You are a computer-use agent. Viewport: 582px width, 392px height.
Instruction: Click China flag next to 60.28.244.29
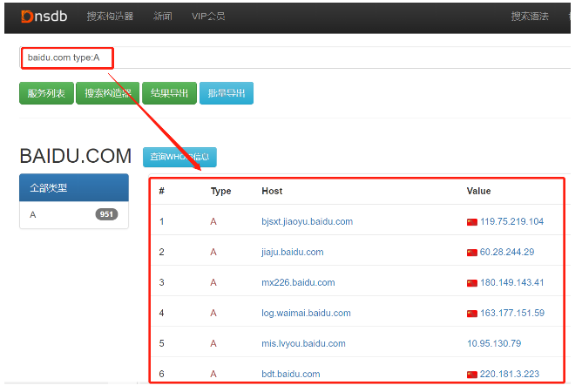pos(471,253)
